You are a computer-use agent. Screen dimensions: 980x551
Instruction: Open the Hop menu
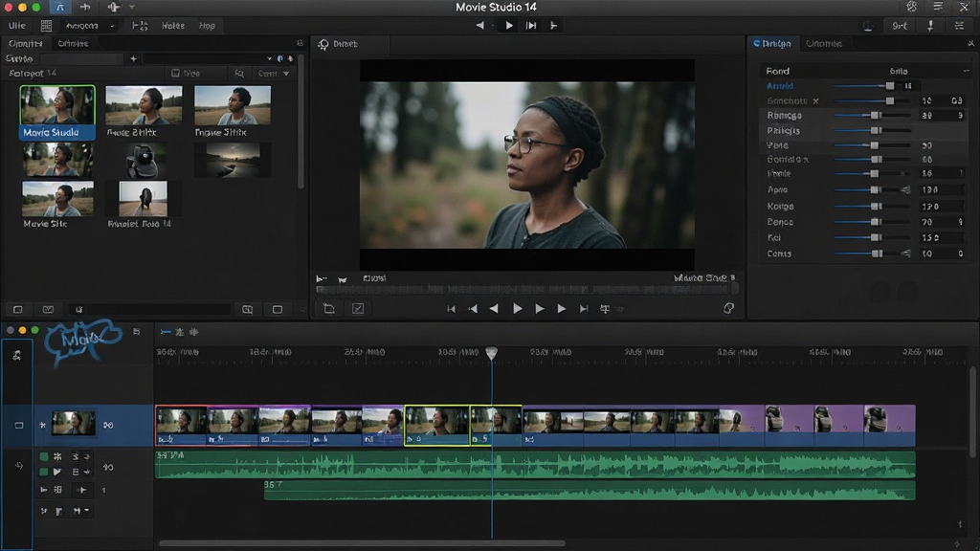[207, 26]
